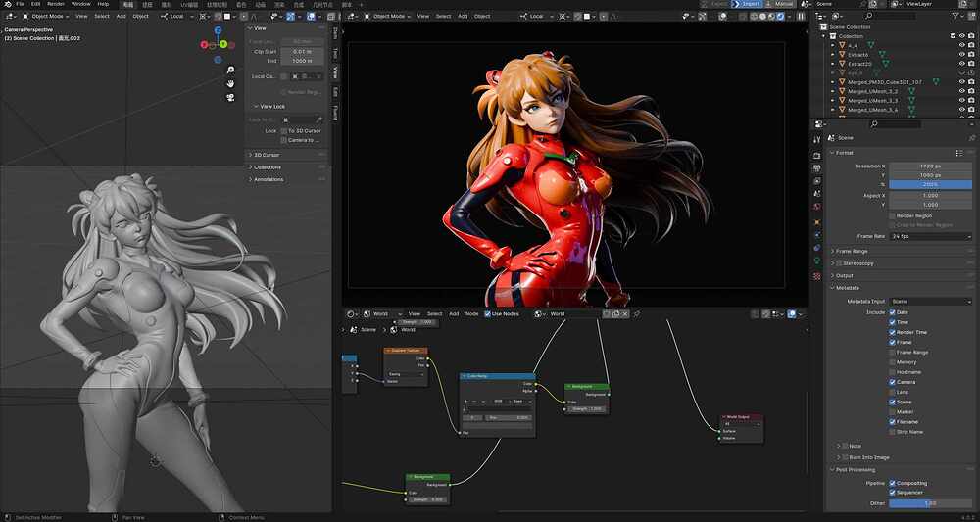Open Metadata Input Scene dropdown

[x=931, y=302]
